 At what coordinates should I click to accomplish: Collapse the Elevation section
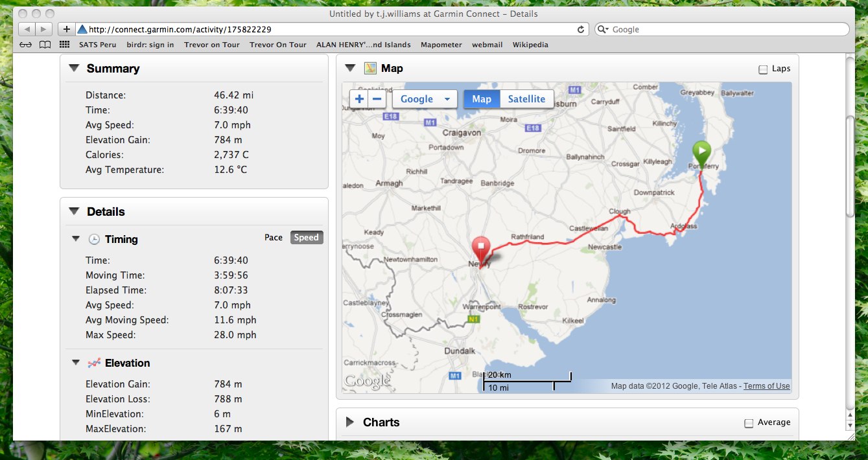pyautogui.click(x=76, y=363)
